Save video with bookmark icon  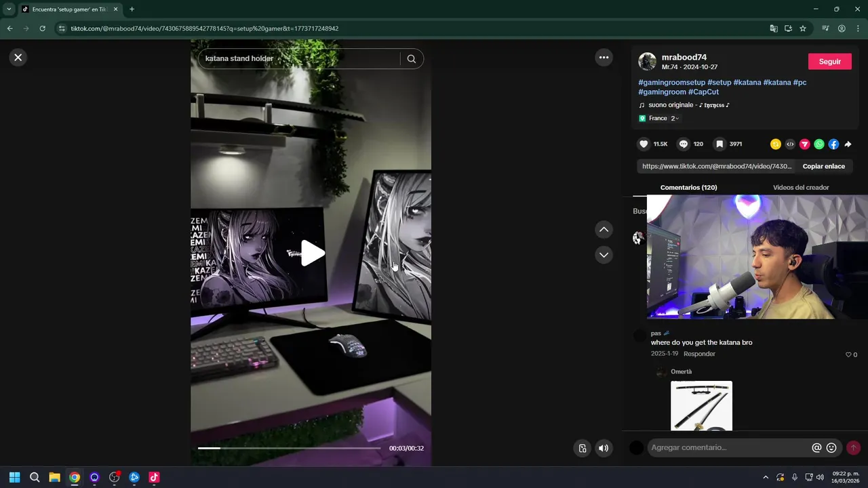(x=719, y=144)
